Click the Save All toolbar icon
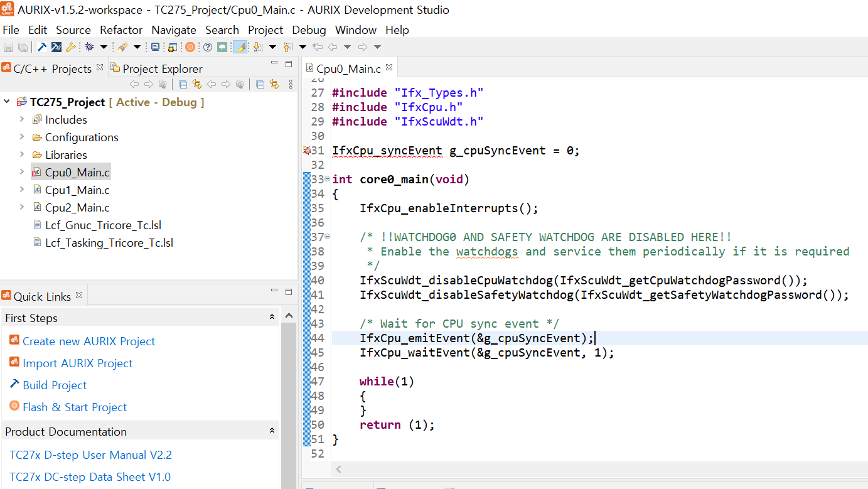This screenshot has height=489, width=868. click(23, 47)
